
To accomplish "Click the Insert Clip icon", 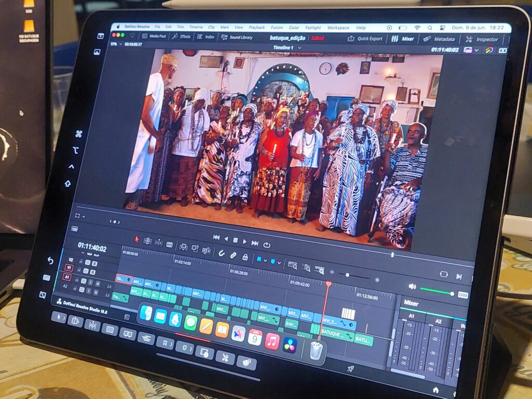I will click(x=183, y=247).
